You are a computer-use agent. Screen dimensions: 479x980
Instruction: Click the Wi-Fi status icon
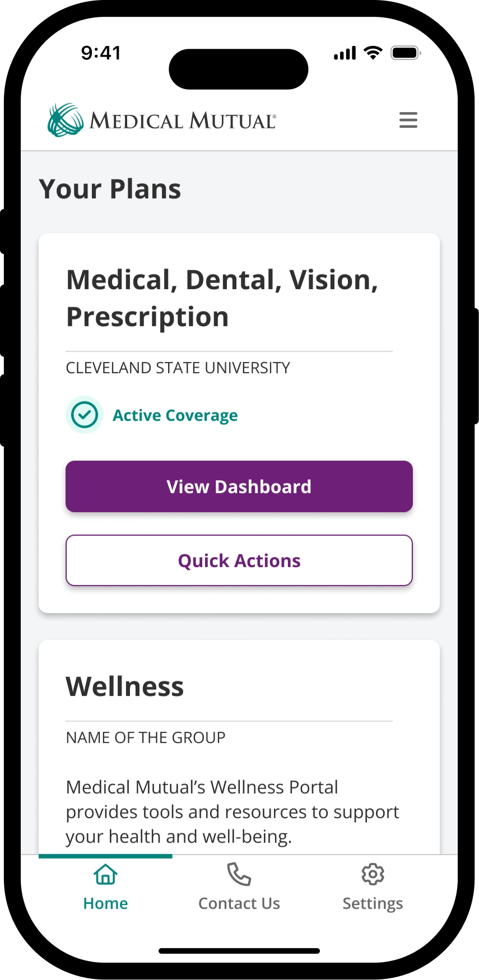click(373, 53)
